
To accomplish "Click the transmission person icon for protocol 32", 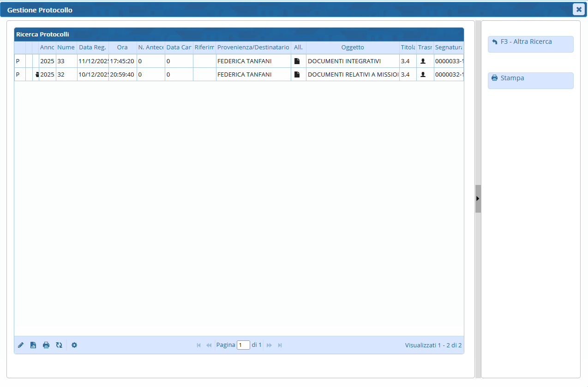I will (x=423, y=75).
